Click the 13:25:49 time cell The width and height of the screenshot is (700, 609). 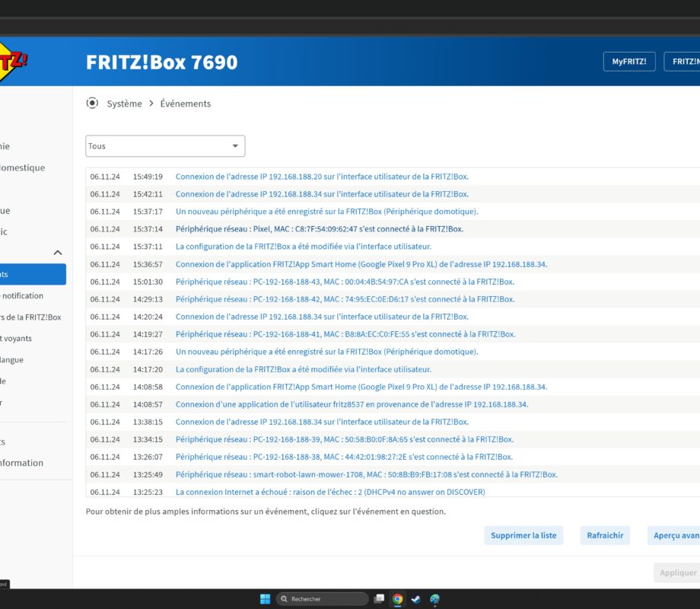(x=148, y=474)
